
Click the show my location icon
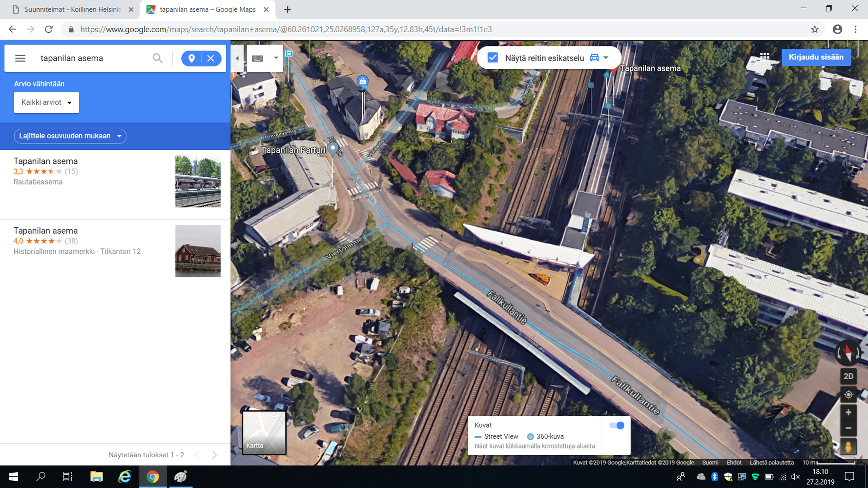point(848,395)
